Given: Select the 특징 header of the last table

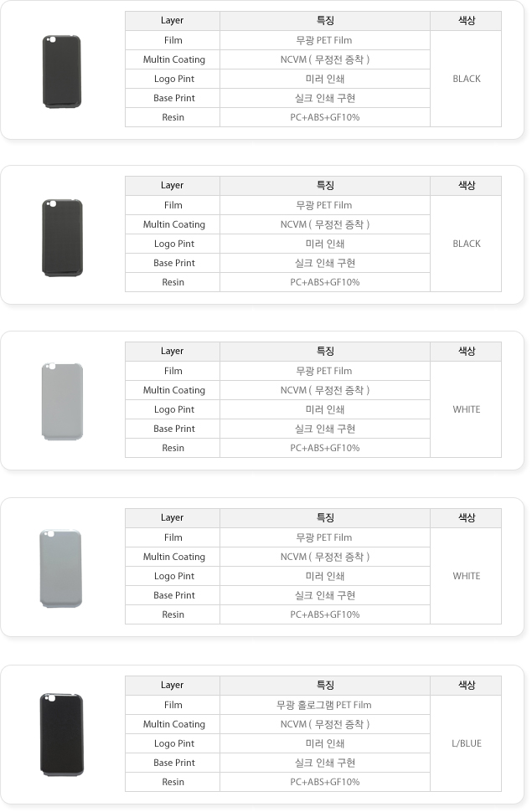Looking at the screenshot, I should (324, 685).
